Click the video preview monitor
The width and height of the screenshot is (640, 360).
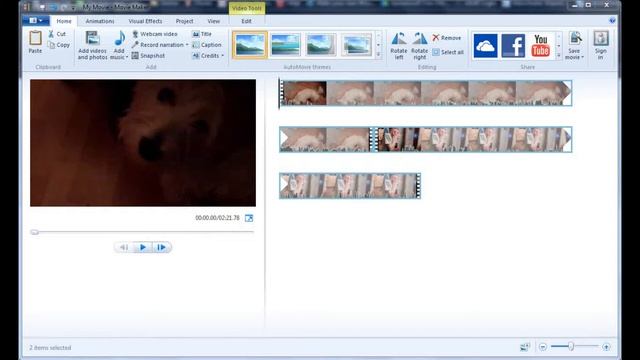pyautogui.click(x=143, y=143)
